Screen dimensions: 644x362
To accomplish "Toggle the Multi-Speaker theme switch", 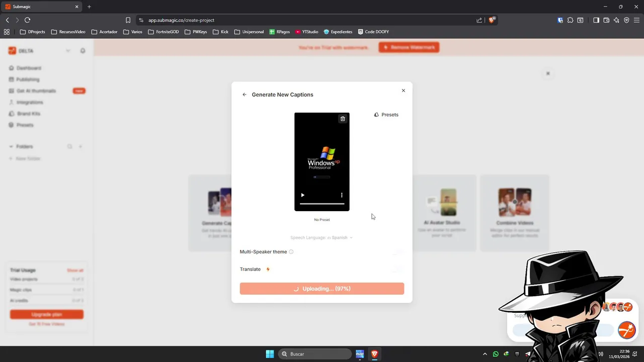I will pos(397,252).
